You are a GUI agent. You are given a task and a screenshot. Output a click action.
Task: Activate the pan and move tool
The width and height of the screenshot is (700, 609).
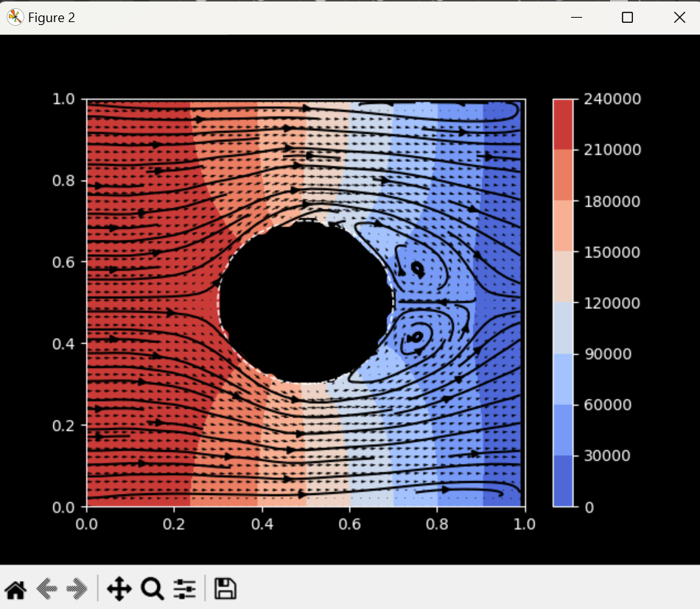click(119, 588)
